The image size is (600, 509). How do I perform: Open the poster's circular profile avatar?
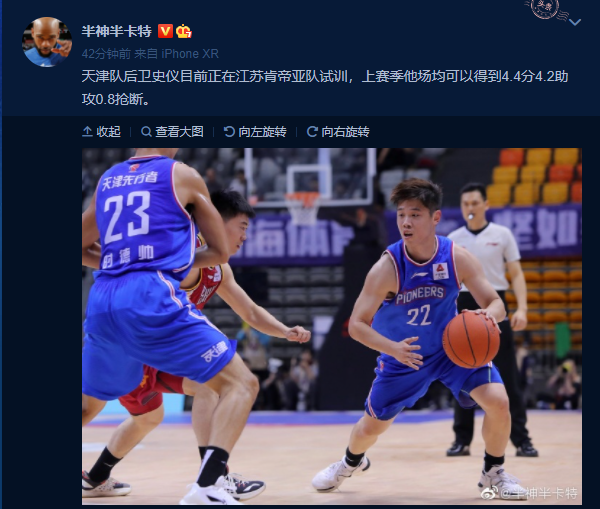click(x=47, y=42)
